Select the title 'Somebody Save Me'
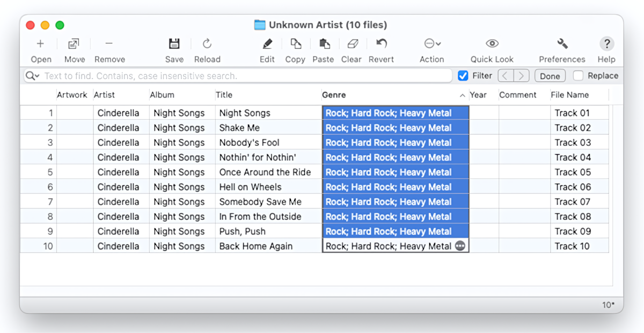Viewport: 644px width, 333px height. click(x=268, y=202)
